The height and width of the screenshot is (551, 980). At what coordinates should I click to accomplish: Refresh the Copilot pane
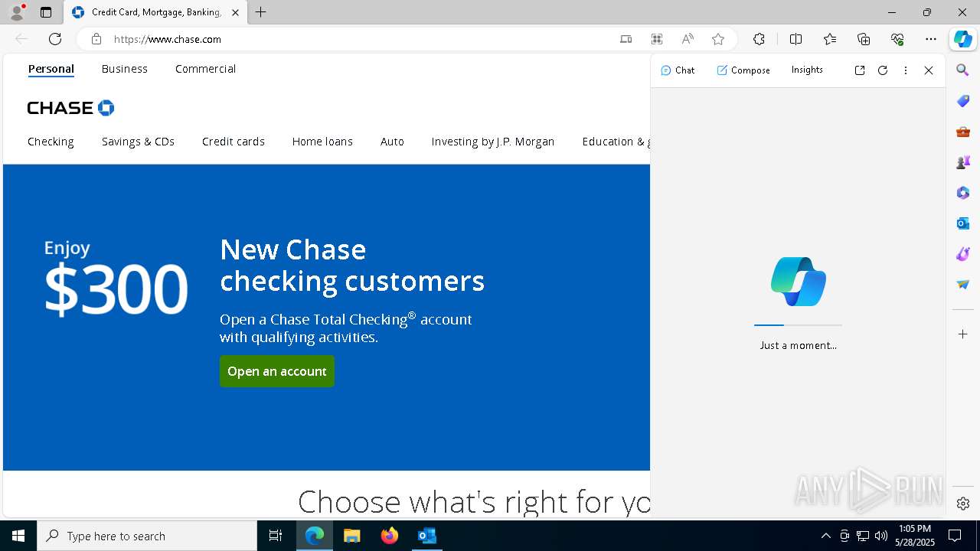coord(883,70)
